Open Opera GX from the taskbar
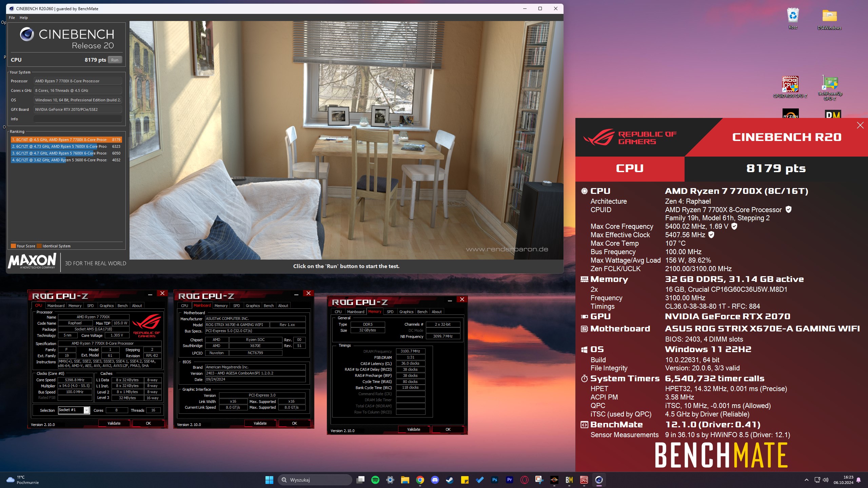This screenshot has height=488, width=868. (525, 480)
